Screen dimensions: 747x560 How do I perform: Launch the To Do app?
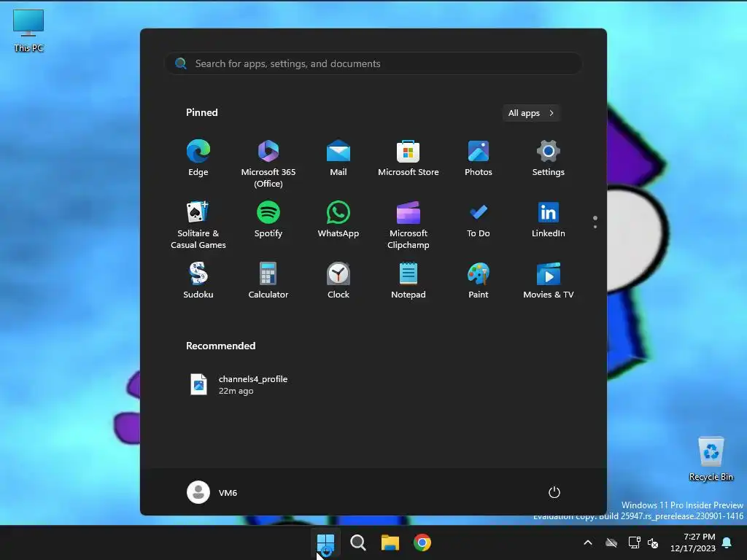tap(479, 220)
